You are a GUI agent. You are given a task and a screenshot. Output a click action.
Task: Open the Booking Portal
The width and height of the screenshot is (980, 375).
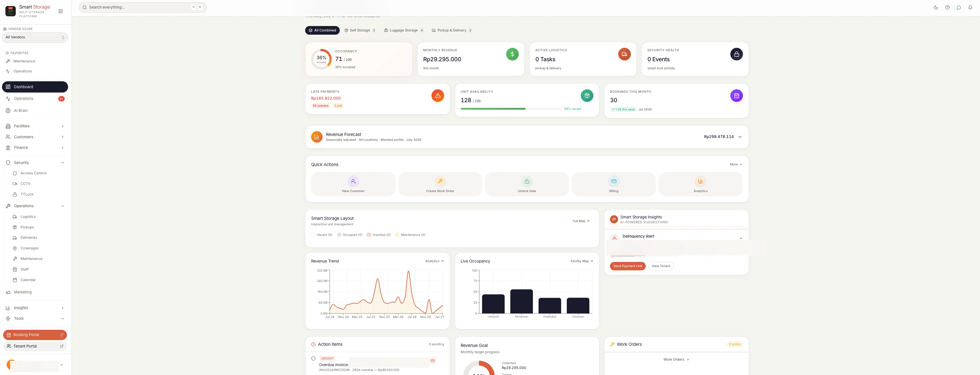point(35,335)
